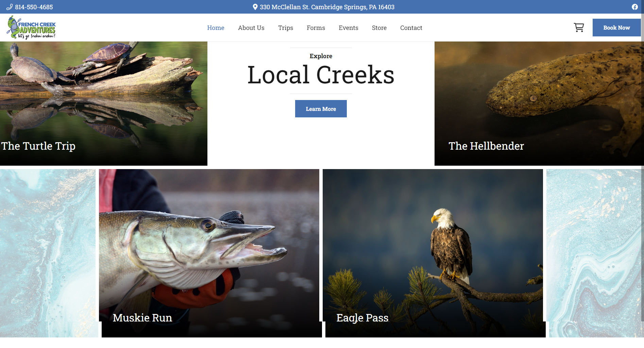Screen dimensions: 644x348
Task: Go to the Home menu item
Action: 216,28
